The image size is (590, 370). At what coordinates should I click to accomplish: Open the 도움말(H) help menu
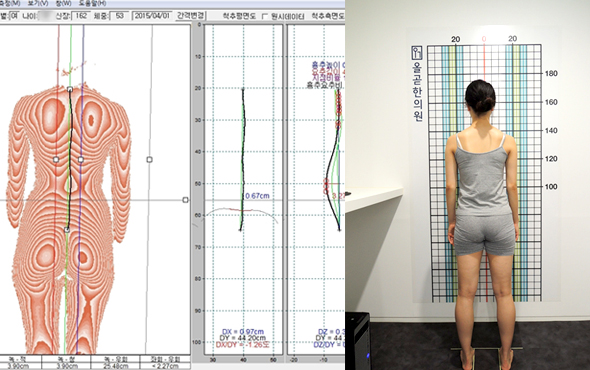coord(93,3)
